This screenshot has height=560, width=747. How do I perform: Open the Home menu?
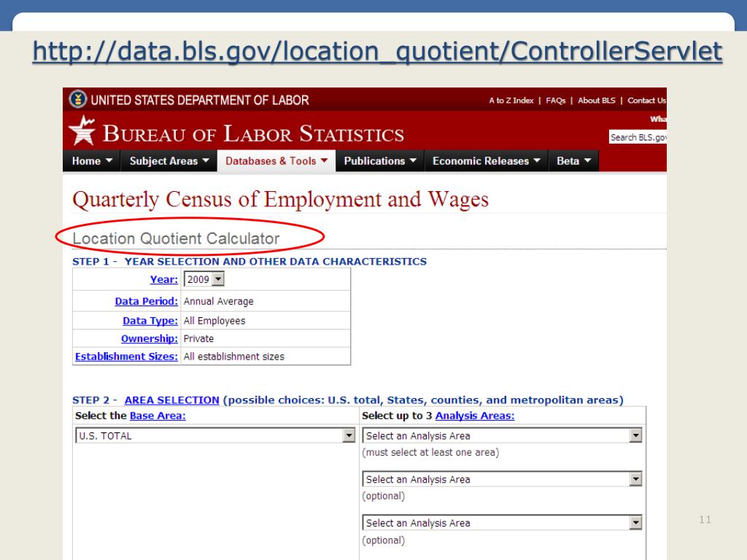point(92,161)
